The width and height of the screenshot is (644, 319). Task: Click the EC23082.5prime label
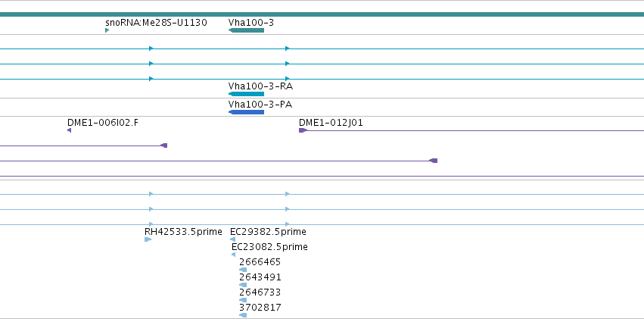pos(269,247)
